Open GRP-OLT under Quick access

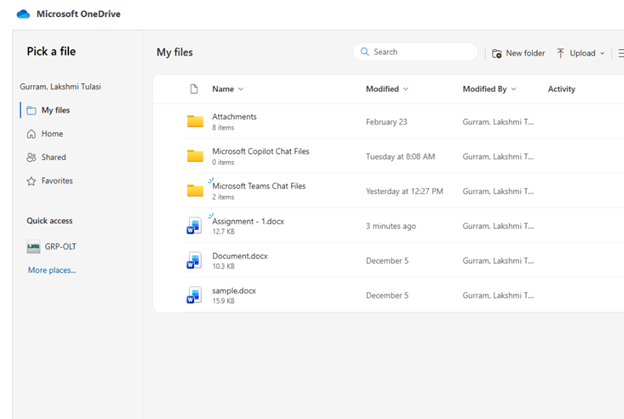(x=60, y=247)
